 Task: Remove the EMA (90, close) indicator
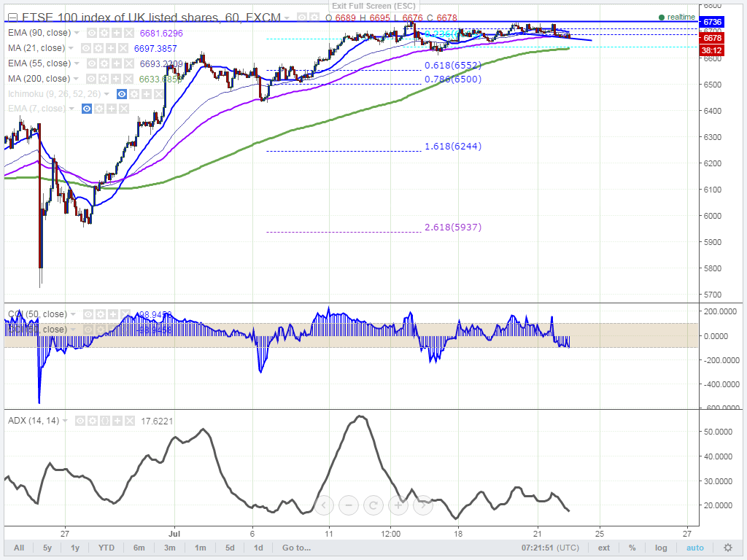[129, 33]
